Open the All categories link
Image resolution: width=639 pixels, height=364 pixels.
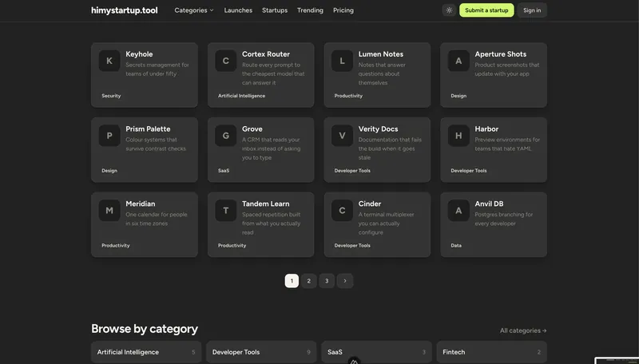pyautogui.click(x=523, y=330)
